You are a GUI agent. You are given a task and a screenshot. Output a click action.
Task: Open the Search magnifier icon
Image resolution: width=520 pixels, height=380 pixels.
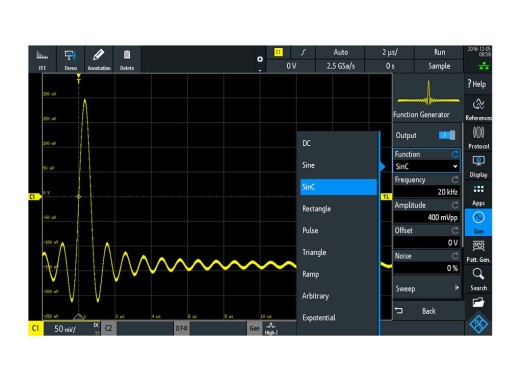click(x=478, y=279)
